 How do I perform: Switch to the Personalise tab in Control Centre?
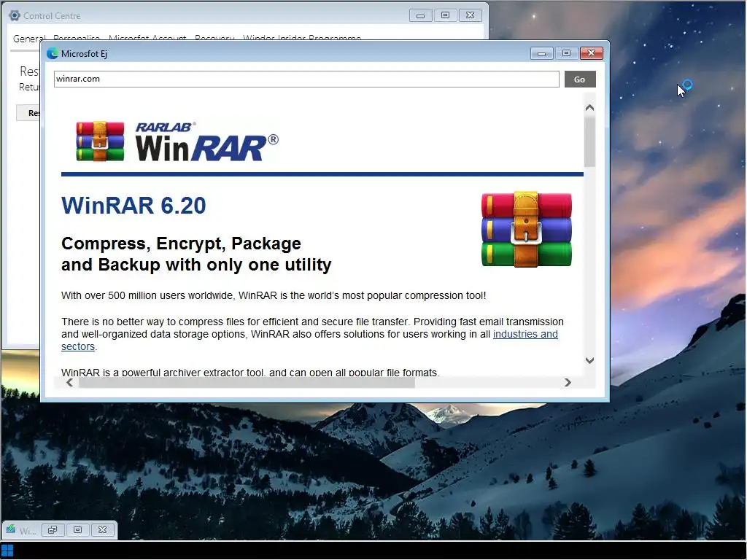click(77, 38)
